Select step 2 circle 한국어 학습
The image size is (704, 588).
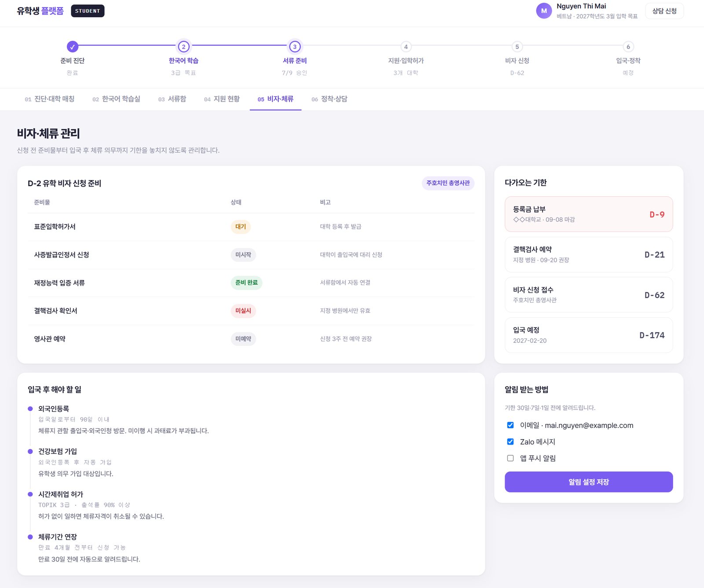pyautogui.click(x=183, y=46)
